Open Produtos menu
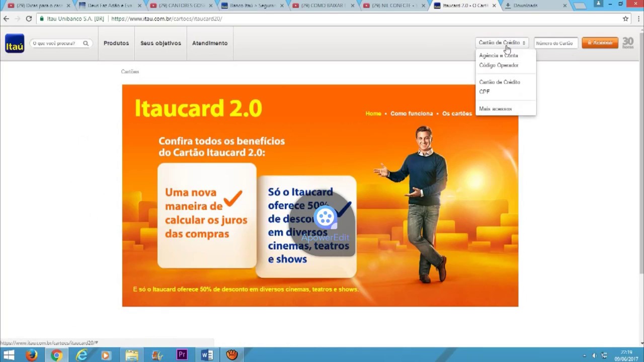The height and width of the screenshot is (362, 644). [116, 43]
